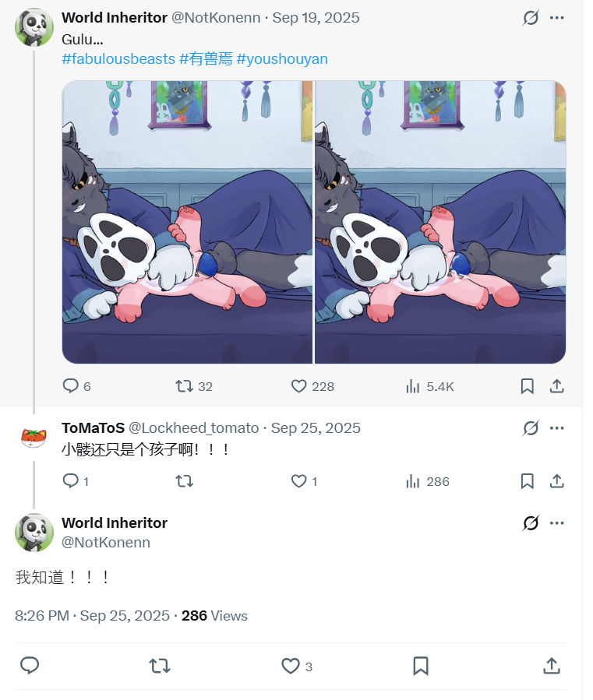
Task: Share the ToMaToS reply
Action: 556,482
